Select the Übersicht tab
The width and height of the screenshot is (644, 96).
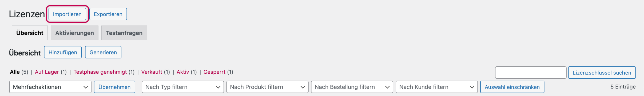pos(30,33)
